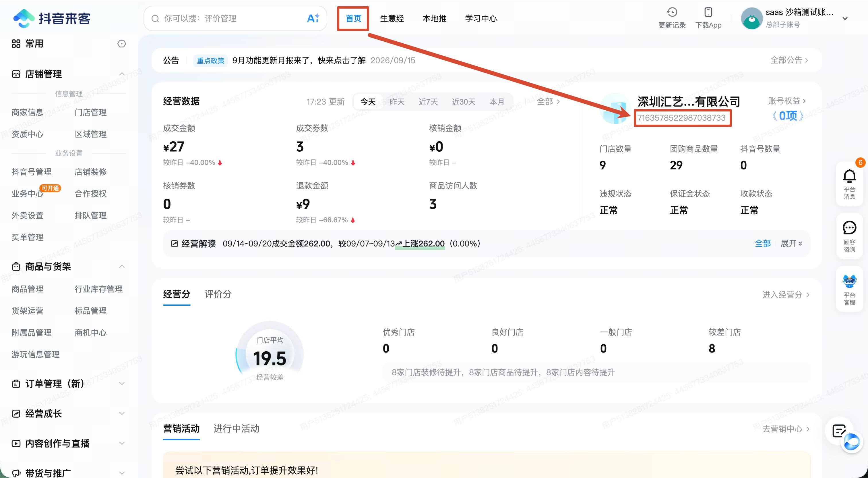Open 货架运营 in sidebar
Screen dimensions: 868x478
[28, 311]
